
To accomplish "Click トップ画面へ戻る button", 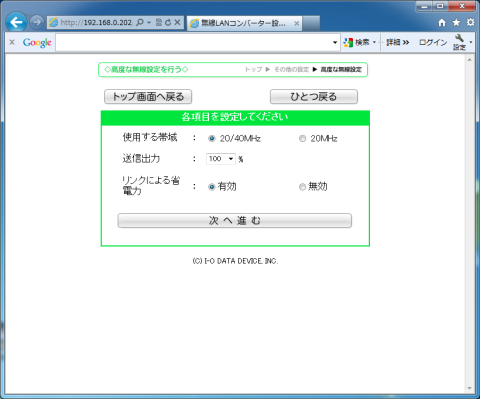I will pyautogui.click(x=148, y=97).
